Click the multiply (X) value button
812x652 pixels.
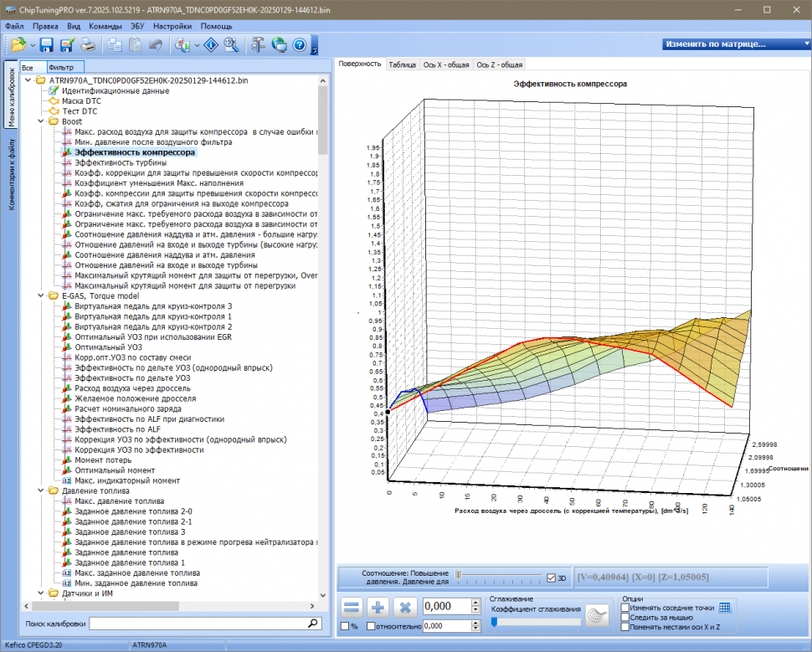pos(405,608)
